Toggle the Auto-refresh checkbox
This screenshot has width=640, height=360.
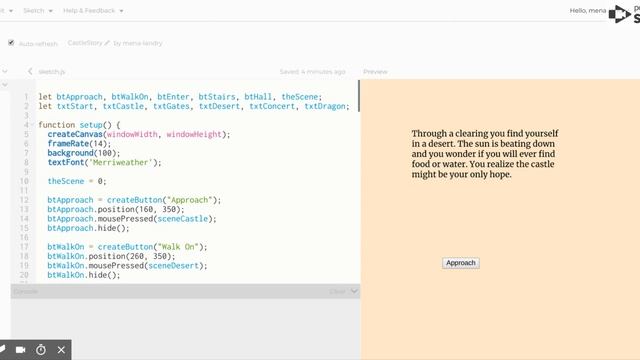click(x=11, y=43)
